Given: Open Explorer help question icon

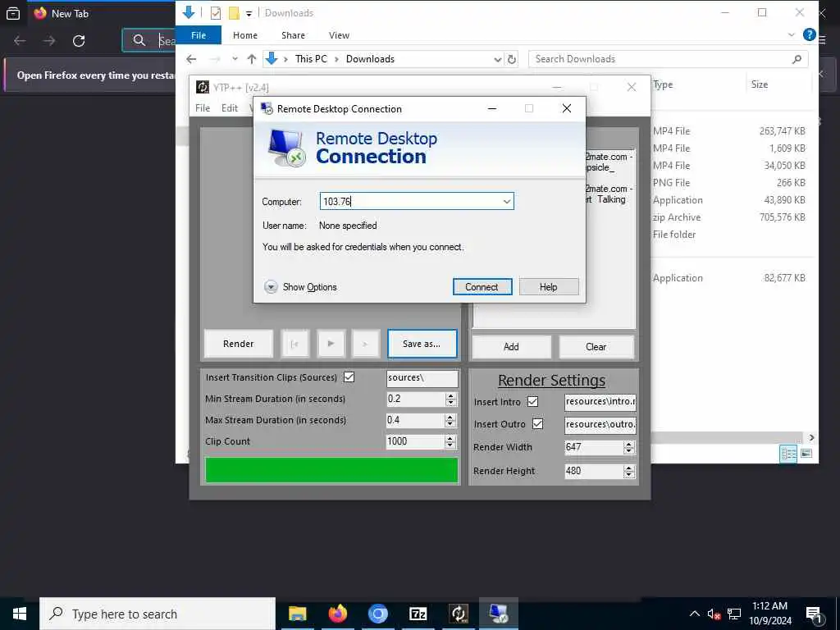Looking at the screenshot, I should pyautogui.click(x=810, y=34).
